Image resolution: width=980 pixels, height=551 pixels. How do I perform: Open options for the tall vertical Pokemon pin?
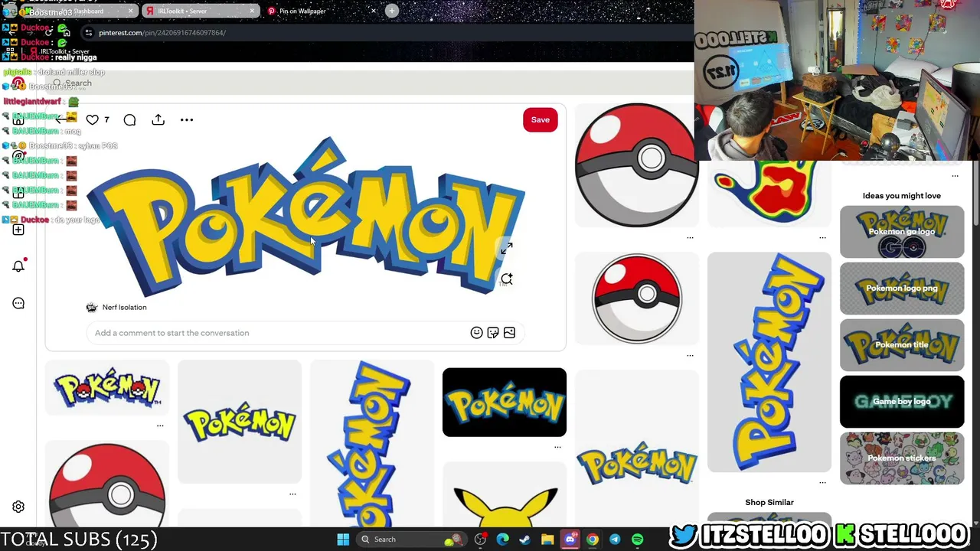(x=822, y=482)
